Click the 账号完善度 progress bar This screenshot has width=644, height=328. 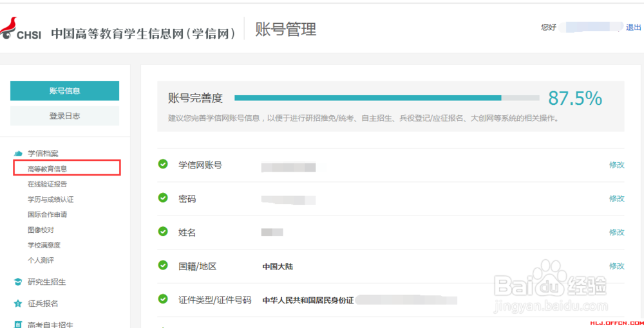tap(386, 98)
